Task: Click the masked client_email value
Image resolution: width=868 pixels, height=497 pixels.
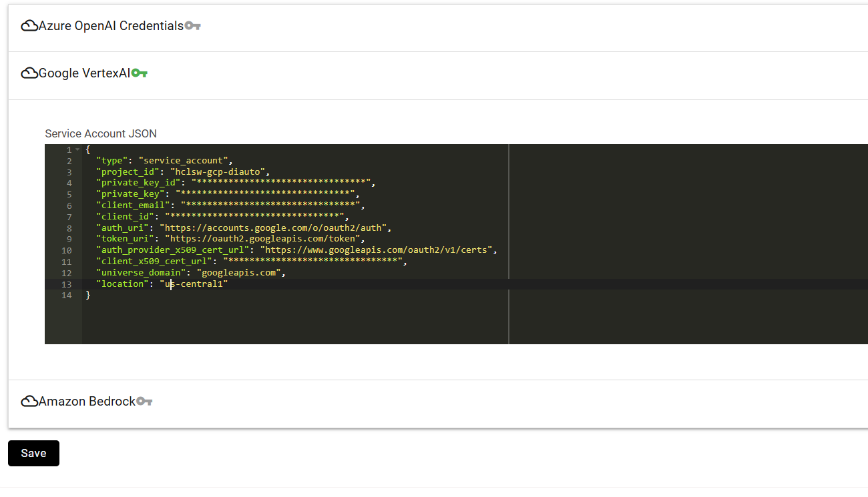Action: point(269,205)
